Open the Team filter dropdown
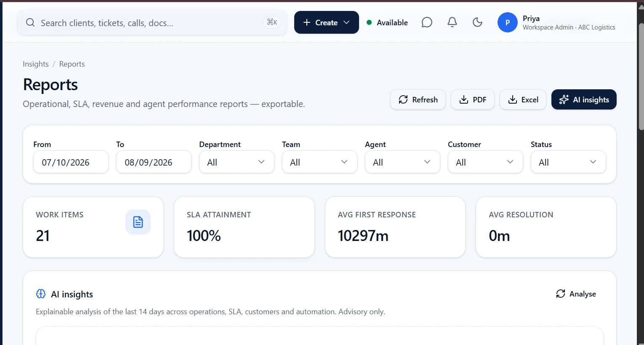This screenshot has height=345, width=644. [x=319, y=162]
